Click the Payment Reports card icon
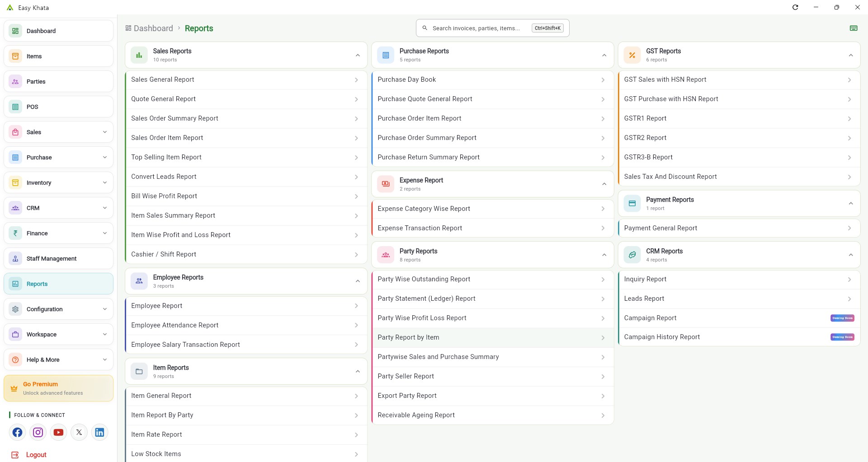Image resolution: width=868 pixels, height=462 pixels. tap(632, 203)
